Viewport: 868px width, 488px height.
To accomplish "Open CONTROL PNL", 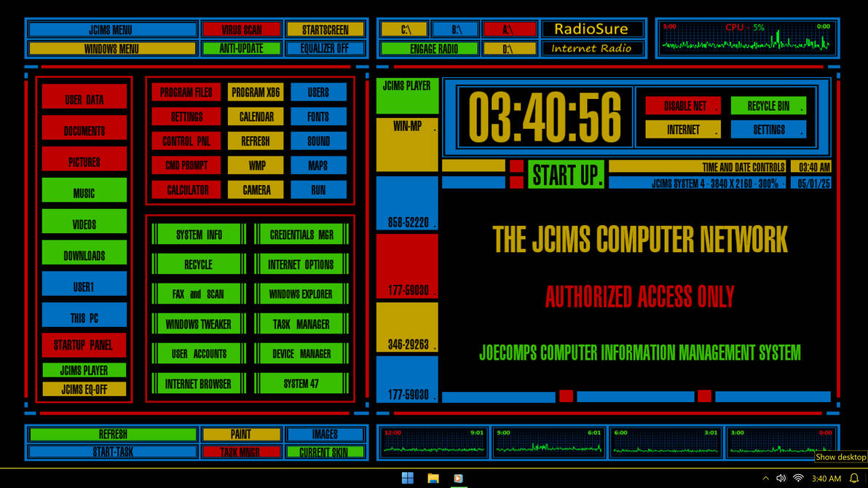I will coord(186,141).
